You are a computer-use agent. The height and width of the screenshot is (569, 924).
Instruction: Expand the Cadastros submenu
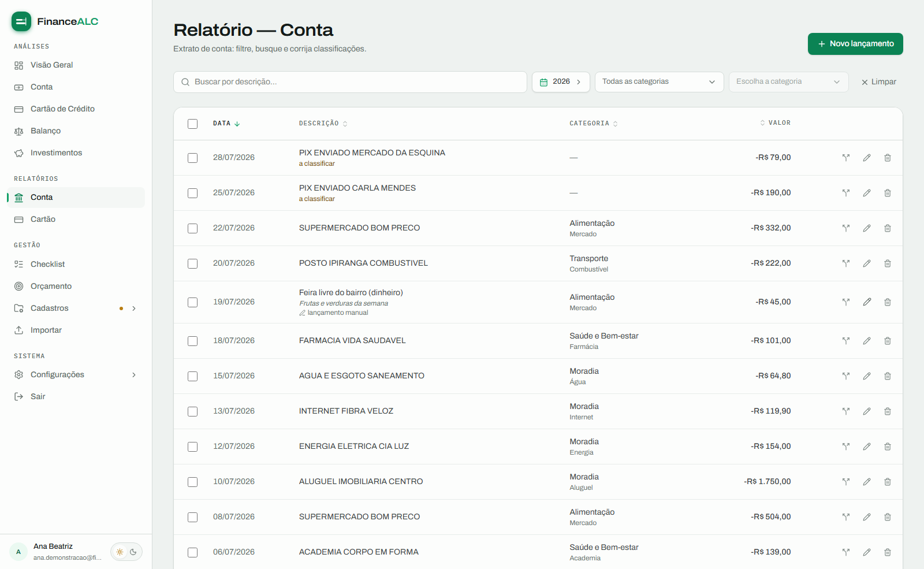(134, 308)
